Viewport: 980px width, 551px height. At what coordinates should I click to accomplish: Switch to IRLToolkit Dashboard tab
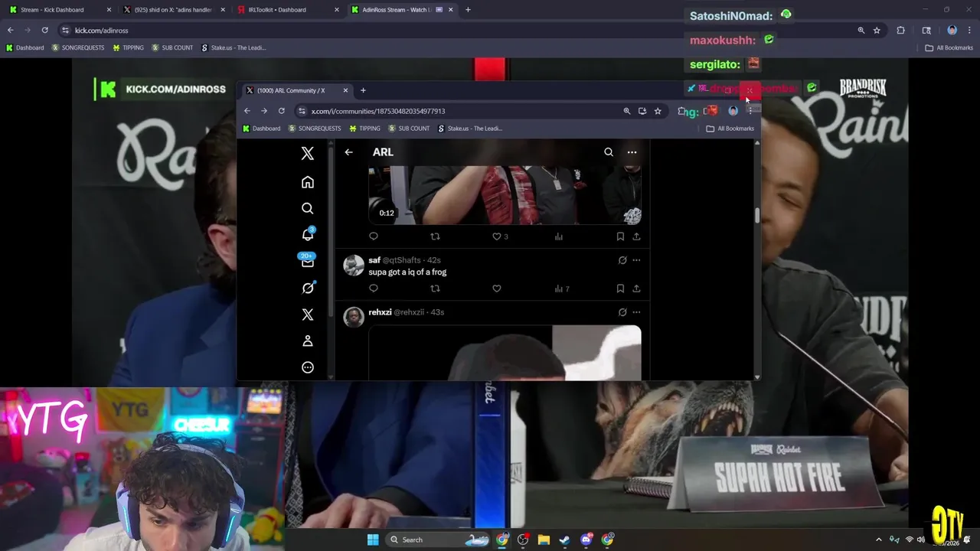286,10
